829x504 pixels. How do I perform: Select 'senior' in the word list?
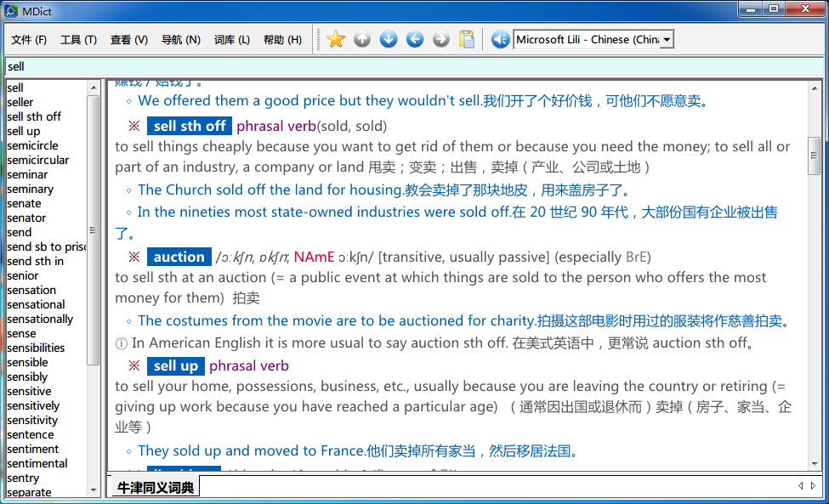[22, 275]
